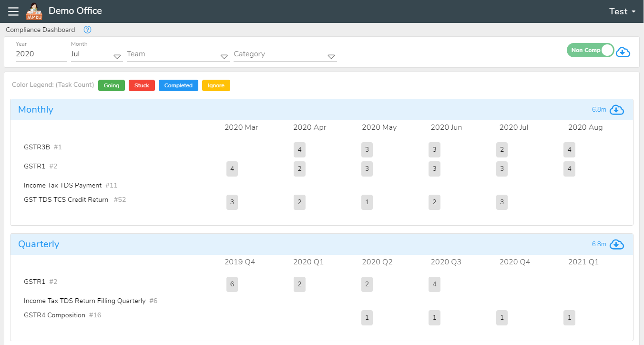
Task: Expand the Team filter dropdown
Action: pos(224,56)
